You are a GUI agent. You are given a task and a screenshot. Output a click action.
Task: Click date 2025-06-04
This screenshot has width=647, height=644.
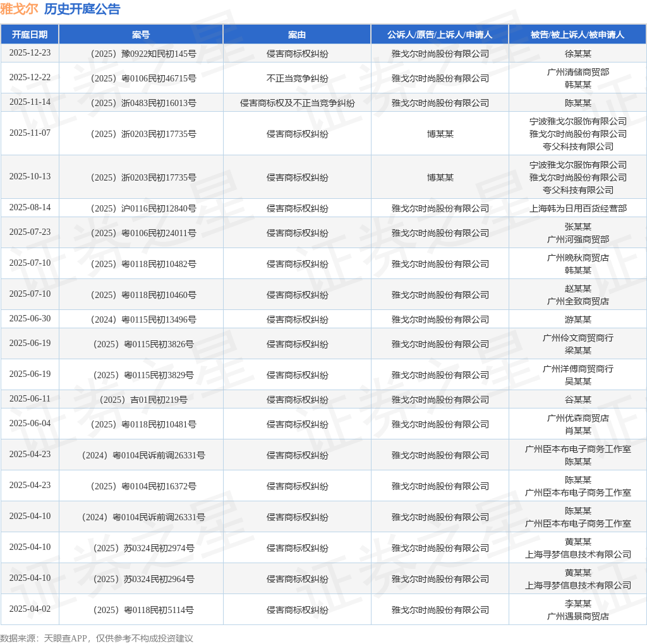click(x=30, y=424)
